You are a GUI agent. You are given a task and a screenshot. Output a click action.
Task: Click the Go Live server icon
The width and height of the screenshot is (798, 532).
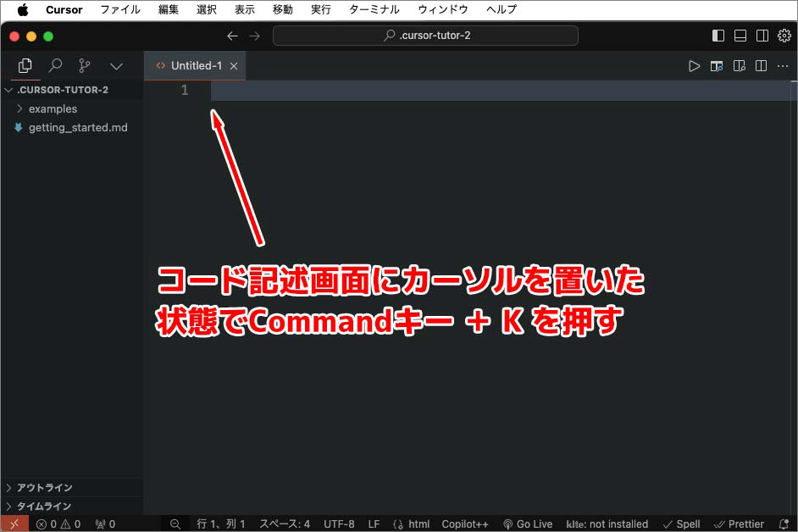point(527,524)
